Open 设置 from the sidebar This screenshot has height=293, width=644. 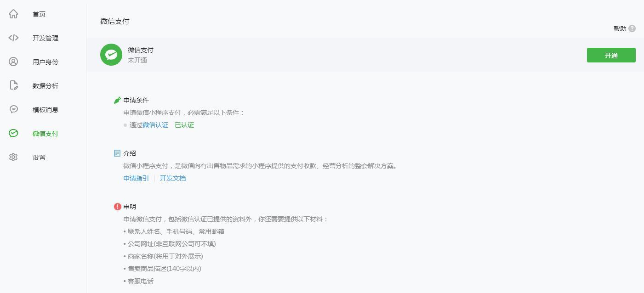pos(39,158)
